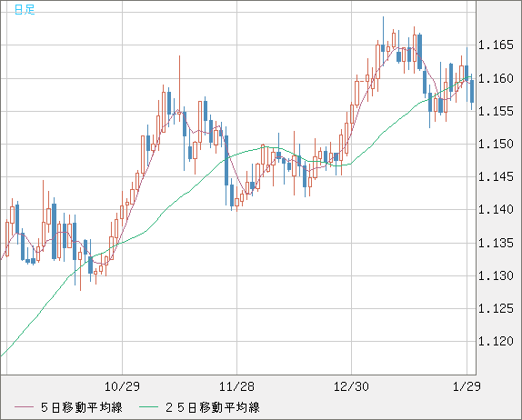Screen dimensions: 522x420
Task: Click the 1.145 price axis label
Action: (496, 176)
